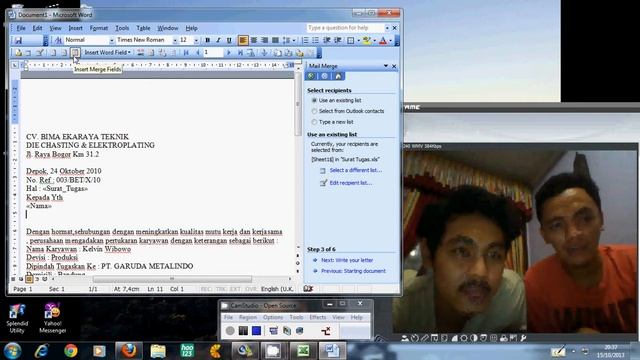Open the Format menu in Word

tap(99, 28)
